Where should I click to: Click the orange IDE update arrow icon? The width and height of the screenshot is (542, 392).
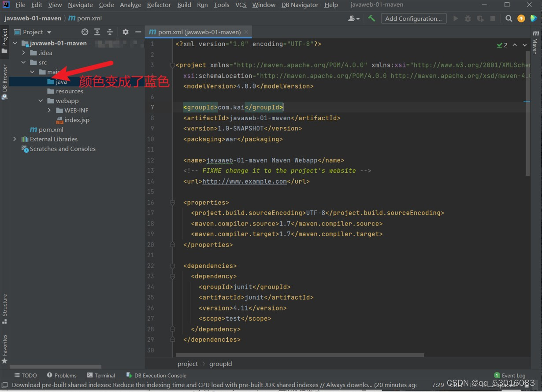[x=521, y=18]
